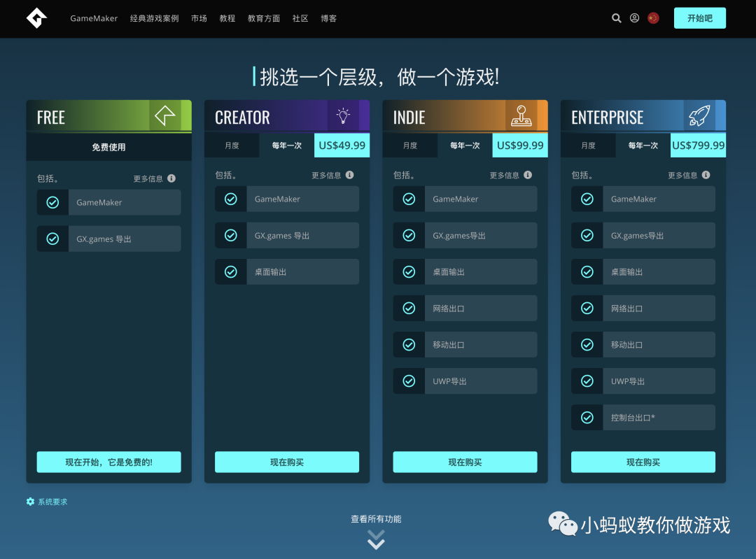756x559 pixels.
Task: Click 现在购买 in CREATOR card
Action: click(287, 462)
